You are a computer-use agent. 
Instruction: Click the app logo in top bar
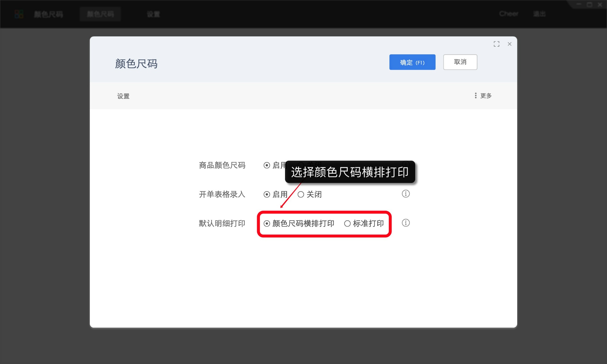[x=19, y=14]
